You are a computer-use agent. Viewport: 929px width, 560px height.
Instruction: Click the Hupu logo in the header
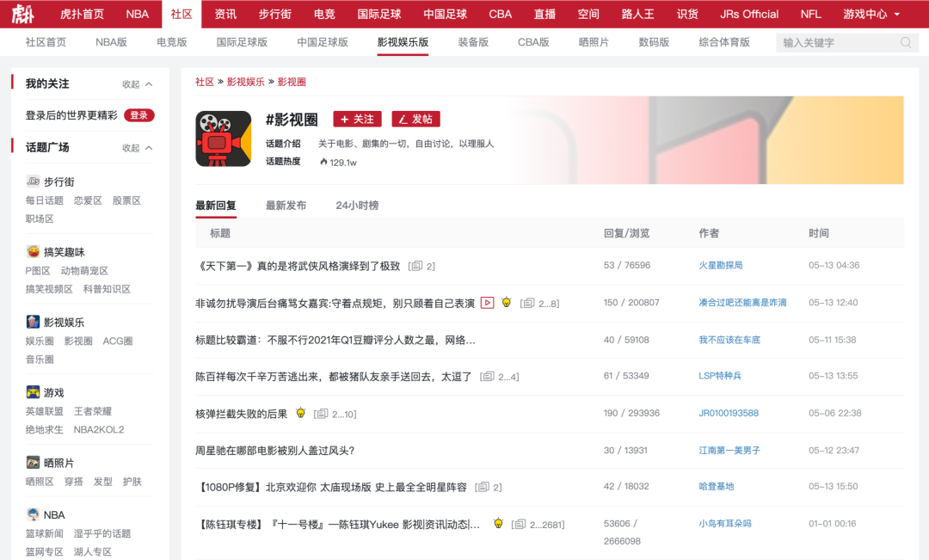pos(23,14)
